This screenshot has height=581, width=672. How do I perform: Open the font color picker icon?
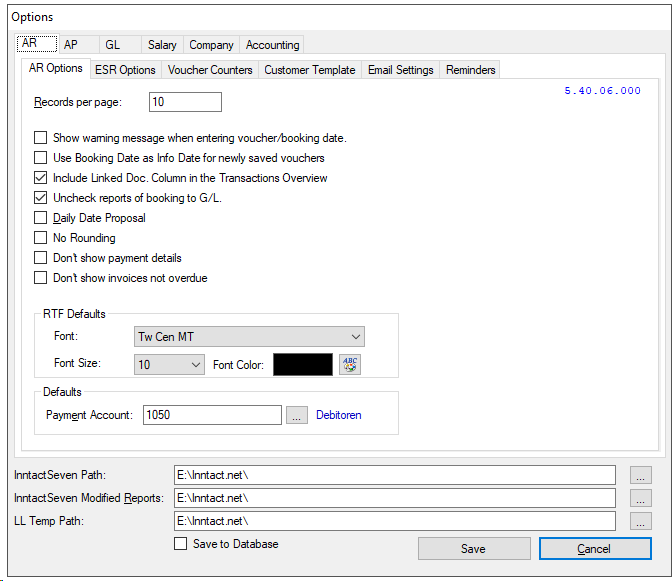350,365
